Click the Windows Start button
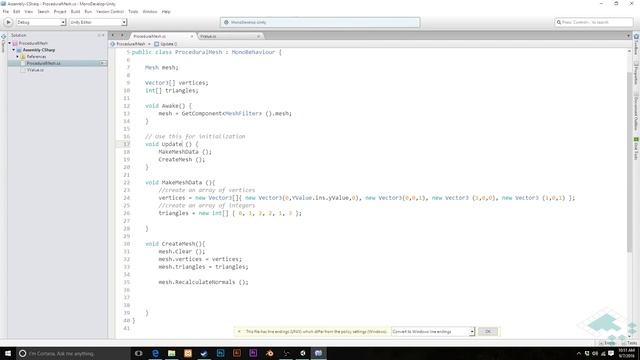This screenshot has width=640, height=360. point(8,353)
